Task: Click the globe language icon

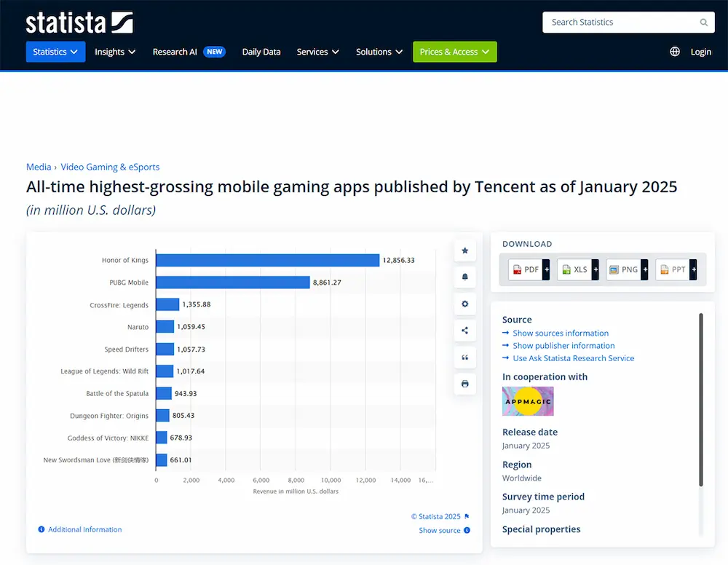Action: (x=675, y=52)
